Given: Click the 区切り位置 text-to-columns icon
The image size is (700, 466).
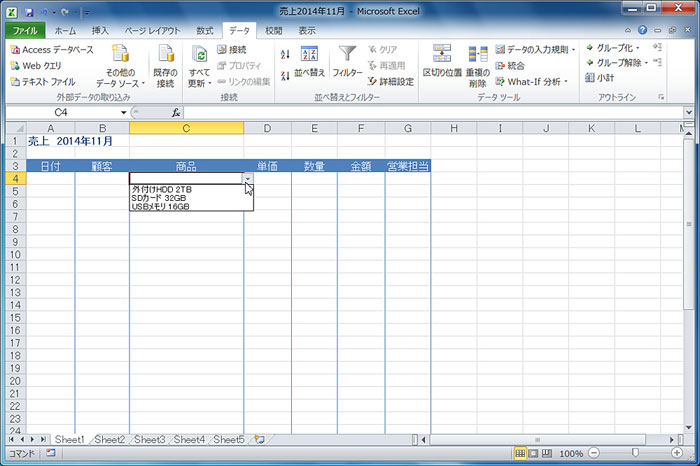Looking at the screenshot, I should click(442, 56).
